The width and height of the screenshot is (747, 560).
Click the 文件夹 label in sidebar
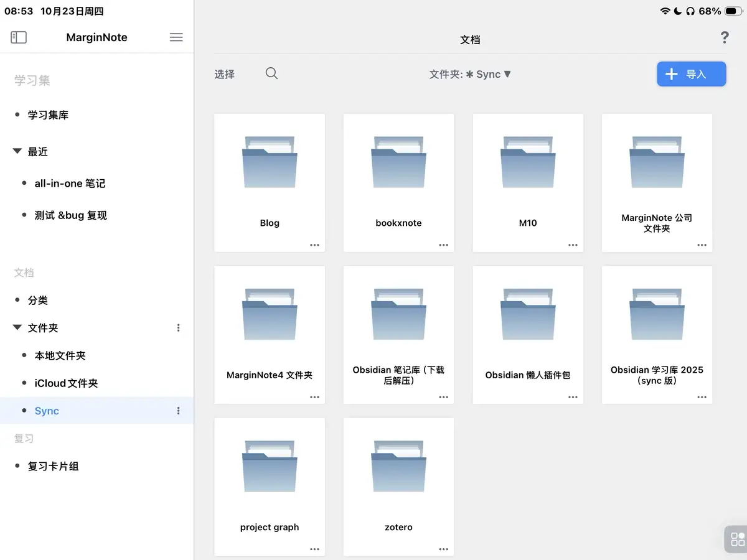(43, 328)
